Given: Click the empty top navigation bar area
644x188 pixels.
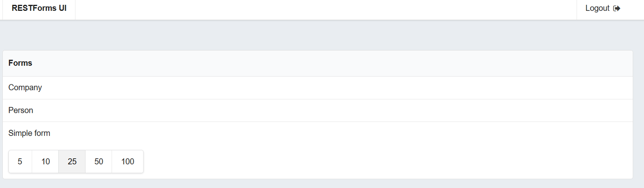Looking at the screenshot, I should tap(321, 10).
